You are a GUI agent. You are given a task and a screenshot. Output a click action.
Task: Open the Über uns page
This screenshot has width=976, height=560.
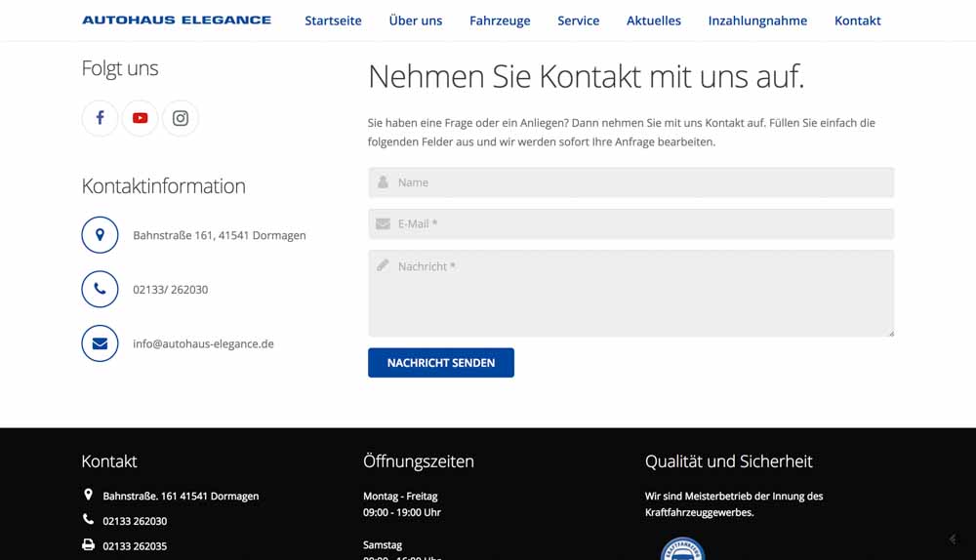(x=415, y=20)
